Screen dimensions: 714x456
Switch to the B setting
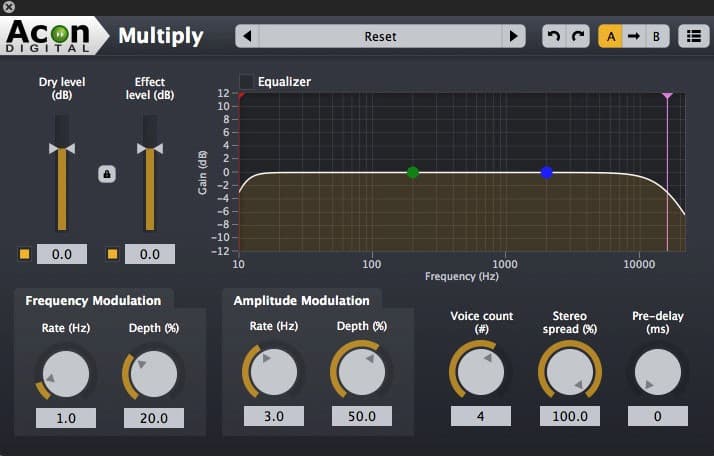click(656, 36)
